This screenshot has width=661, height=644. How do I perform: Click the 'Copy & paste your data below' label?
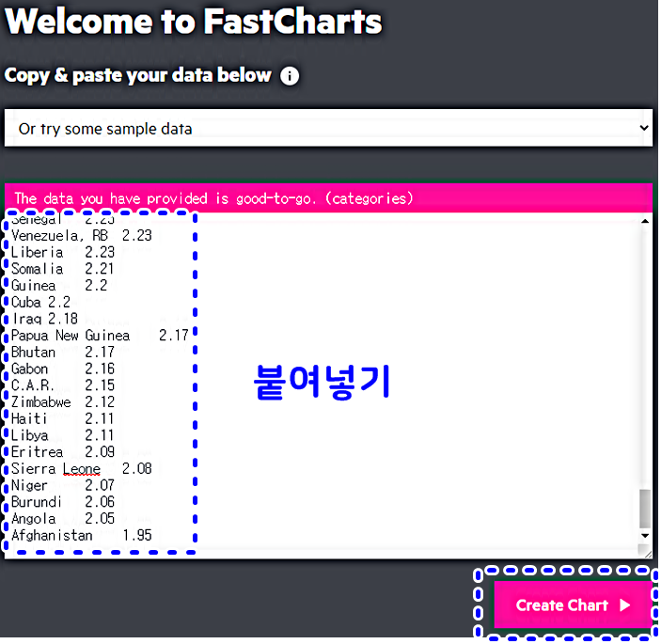pos(138,76)
